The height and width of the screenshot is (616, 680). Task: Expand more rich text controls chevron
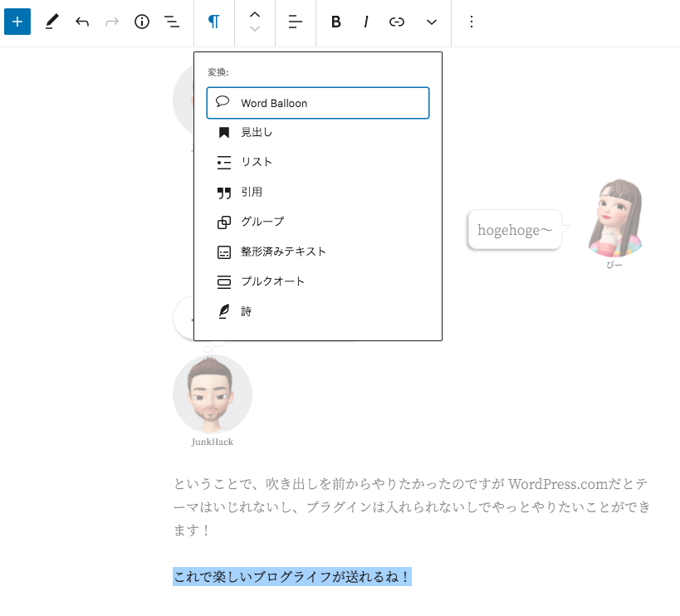[x=432, y=22]
